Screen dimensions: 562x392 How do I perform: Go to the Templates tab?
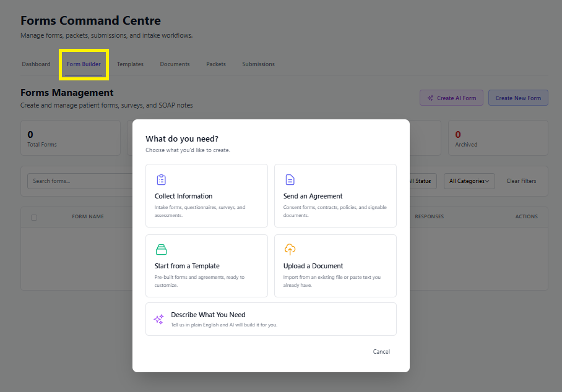tap(130, 64)
